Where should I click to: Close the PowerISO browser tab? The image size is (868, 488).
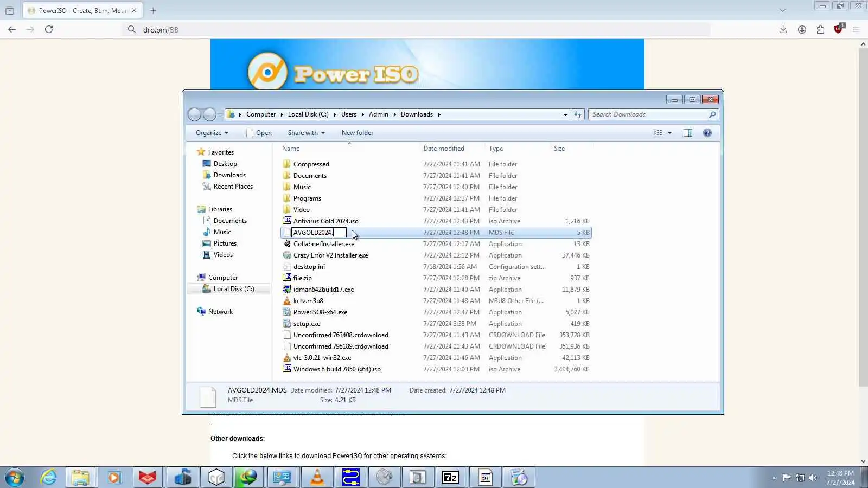[x=134, y=10]
